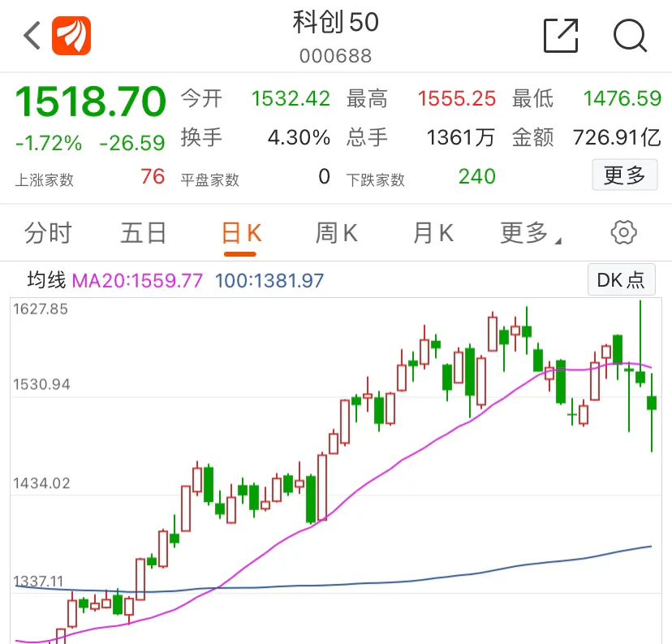Switch to the 分时 tab
This screenshot has height=644, width=672.
click(48, 233)
